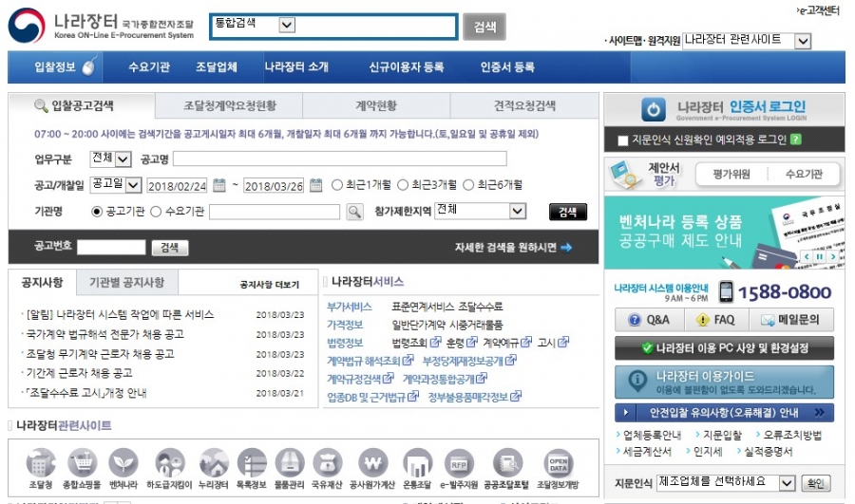Go to next banner slide
Viewport: 855px width, 504px height.
click(832, 256)
